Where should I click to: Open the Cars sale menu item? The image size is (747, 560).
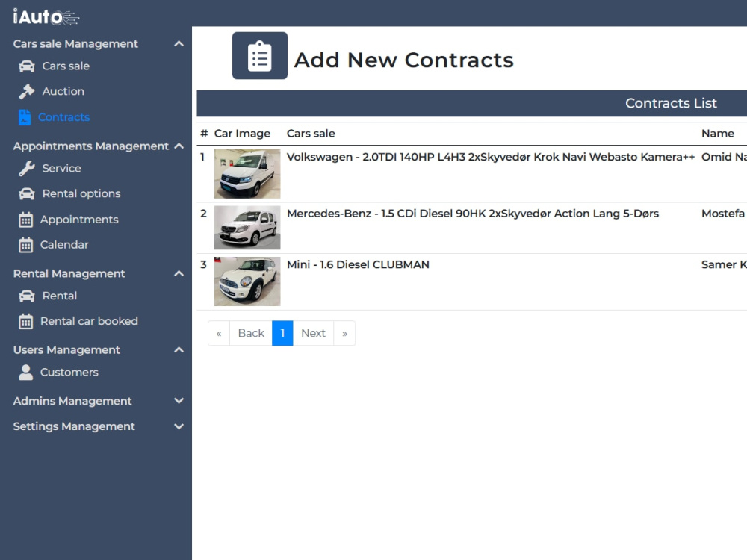(x=66, y=66)
